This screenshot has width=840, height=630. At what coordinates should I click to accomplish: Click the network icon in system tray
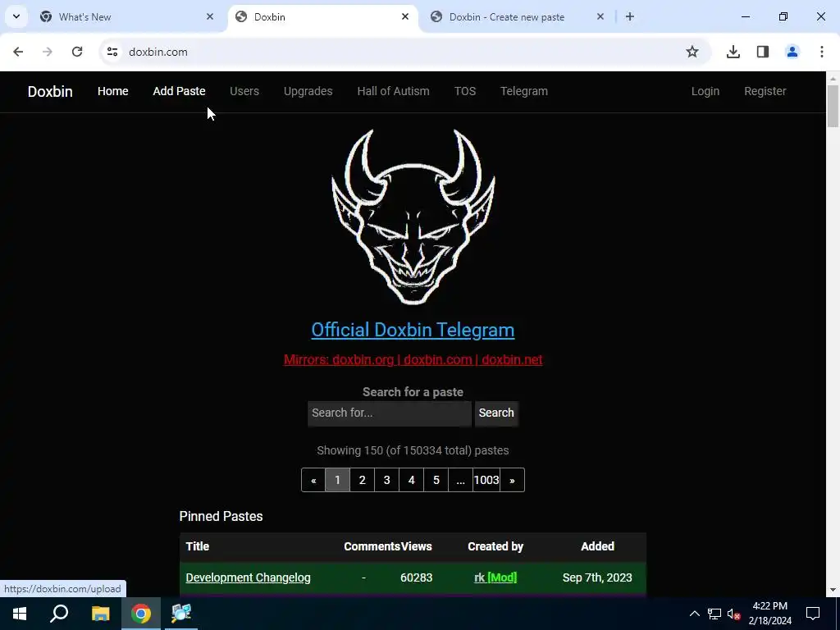714,614
